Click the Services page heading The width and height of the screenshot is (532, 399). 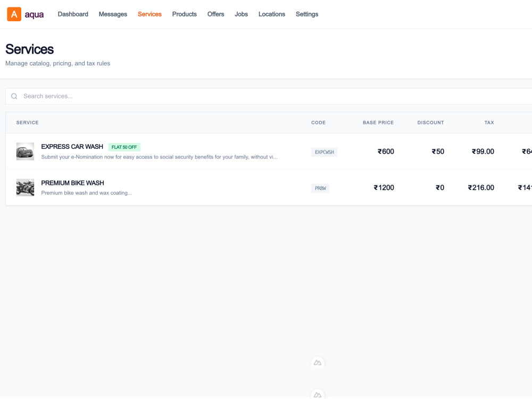pos(29,49)
